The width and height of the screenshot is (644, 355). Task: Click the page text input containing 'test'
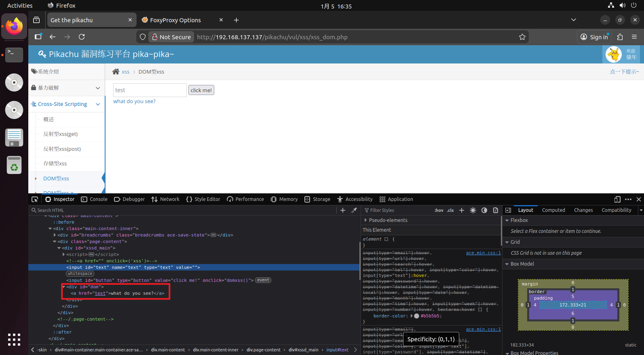coord(150,90)
